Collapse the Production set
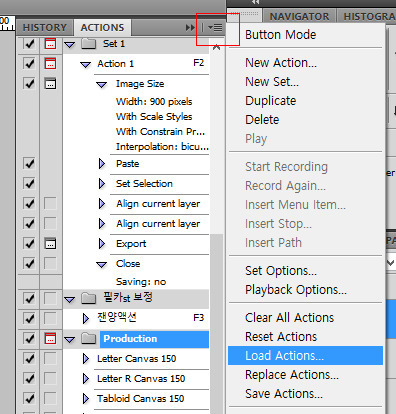396x414 pixels. click(70, 340)
